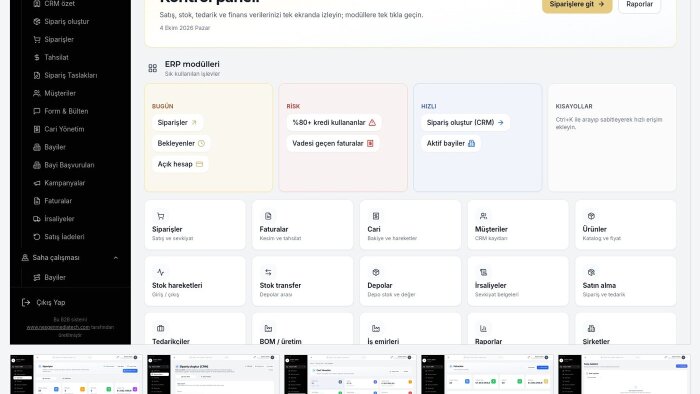Screen dimensions: 700x394
Task: Click the KISAYOLLAR heading text
Action: point(574,106)
